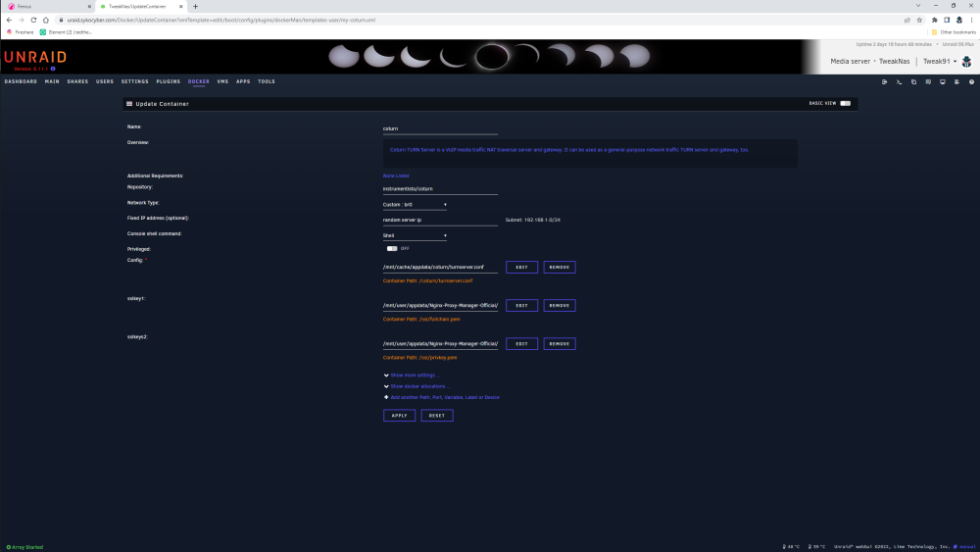The width and height of the screenshot is (980, 552).
Task: Click the browser address bar URL
Action: [221, 20]
